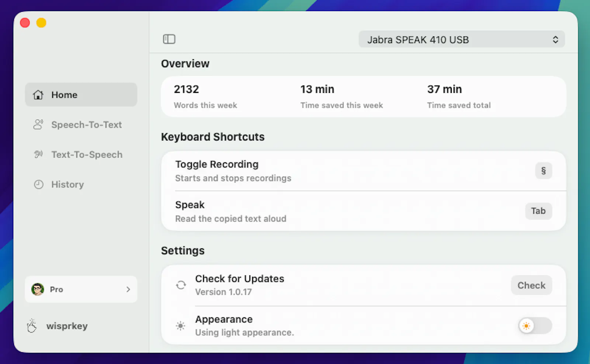Click the 2132 words this week value
The height and width of the screenshot is (364, 590).
(x=186, y=89)
